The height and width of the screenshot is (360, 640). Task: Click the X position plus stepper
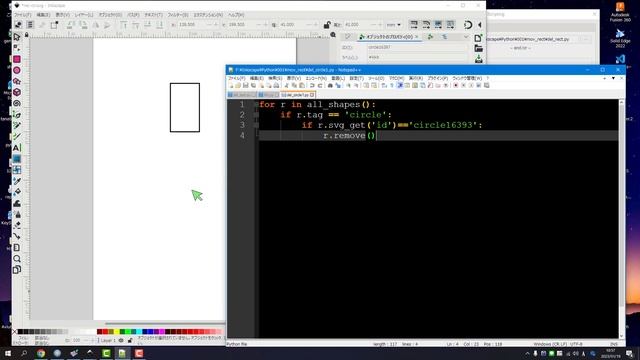click(216, 25)
